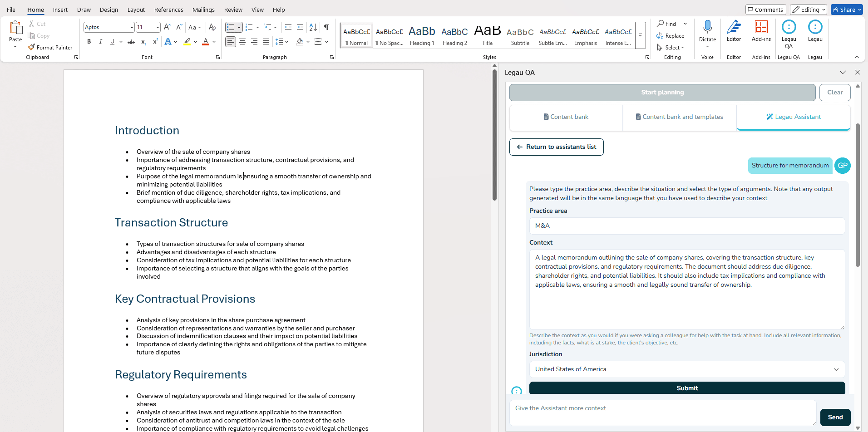Click the Practice area input field
The image size is (868, 432).
[x=686, y=226]
